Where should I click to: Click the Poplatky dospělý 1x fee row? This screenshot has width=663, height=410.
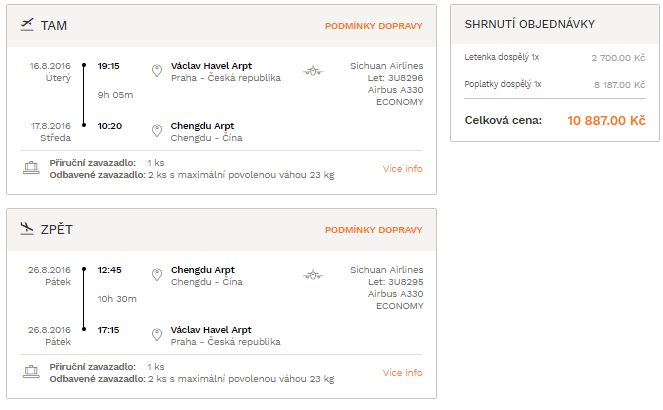(555, 85)
